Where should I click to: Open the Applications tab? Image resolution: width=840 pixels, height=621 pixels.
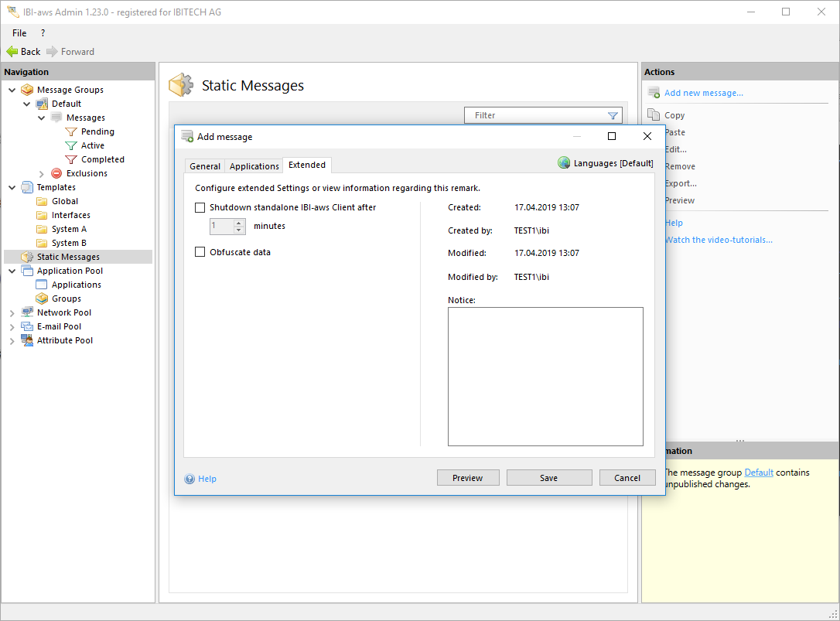click(x=254, y=166)
